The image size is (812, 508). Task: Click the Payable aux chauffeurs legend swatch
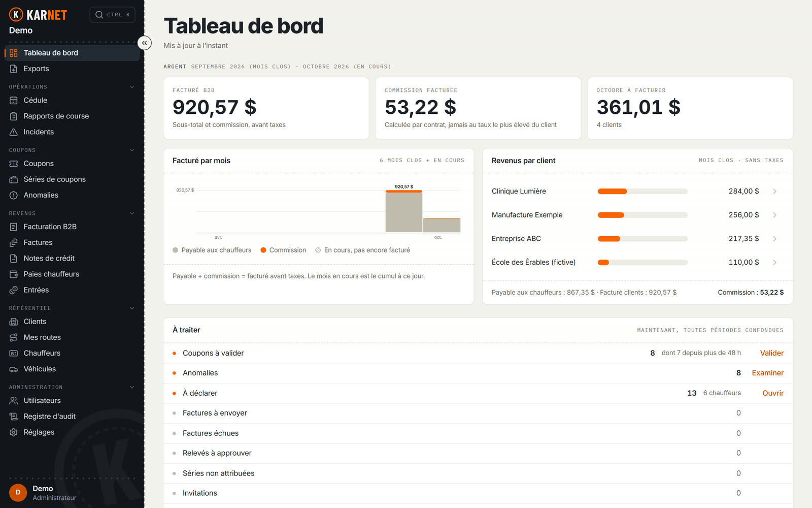pyautogui.click(x=176, y=250)
